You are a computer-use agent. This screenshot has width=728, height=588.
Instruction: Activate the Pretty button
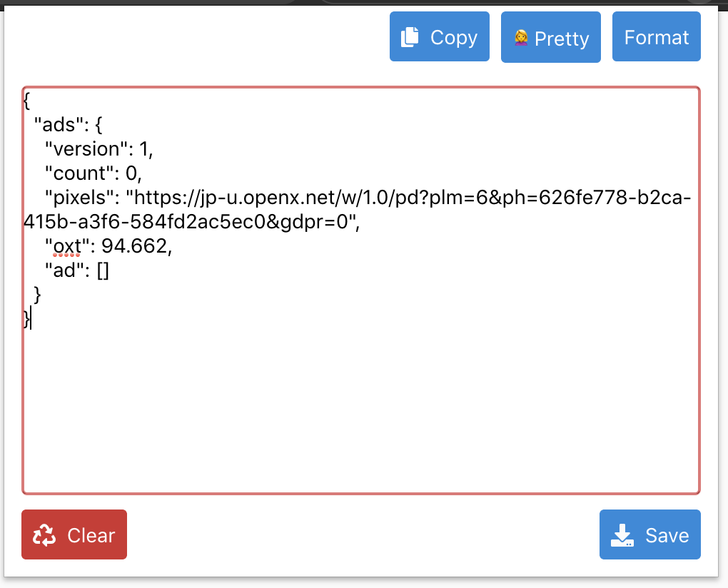(550, 36)
